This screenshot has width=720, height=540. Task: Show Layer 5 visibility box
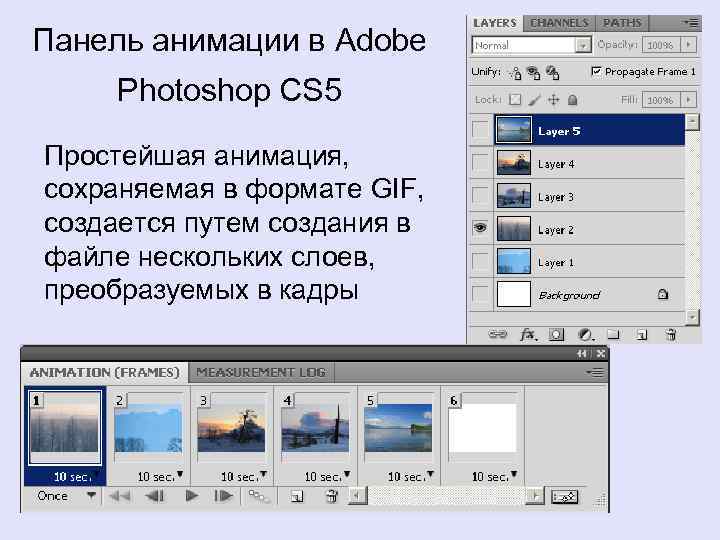480,130
